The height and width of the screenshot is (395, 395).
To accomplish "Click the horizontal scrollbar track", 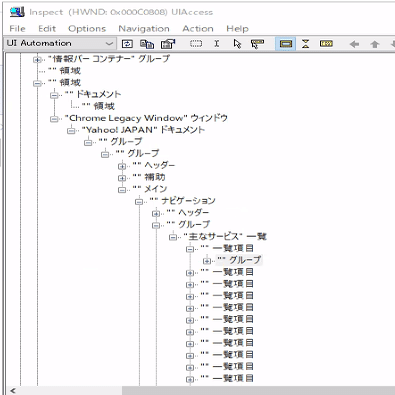I will click(x=259, y=391).
